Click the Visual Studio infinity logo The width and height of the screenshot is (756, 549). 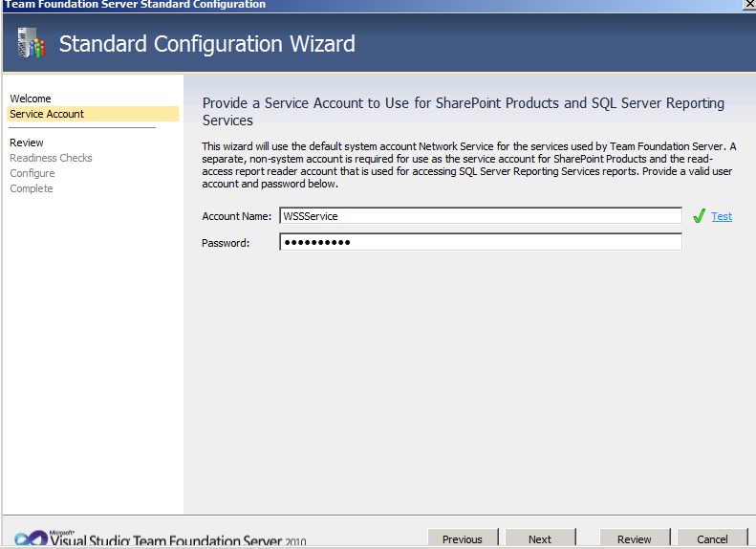point(31,538)
